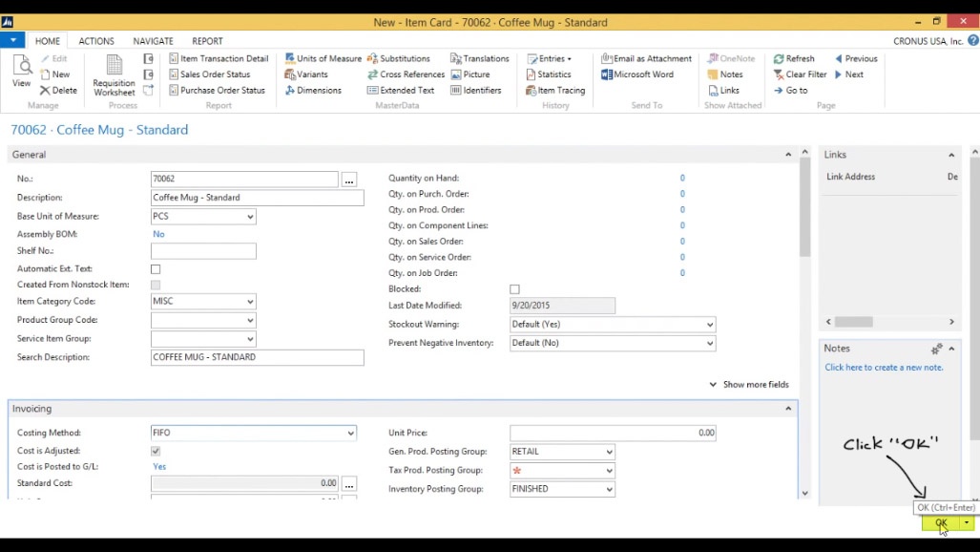Viewport: 980px width, 552px height.
Task: Click the Statistics icon in History group
Action: point(532,74)
